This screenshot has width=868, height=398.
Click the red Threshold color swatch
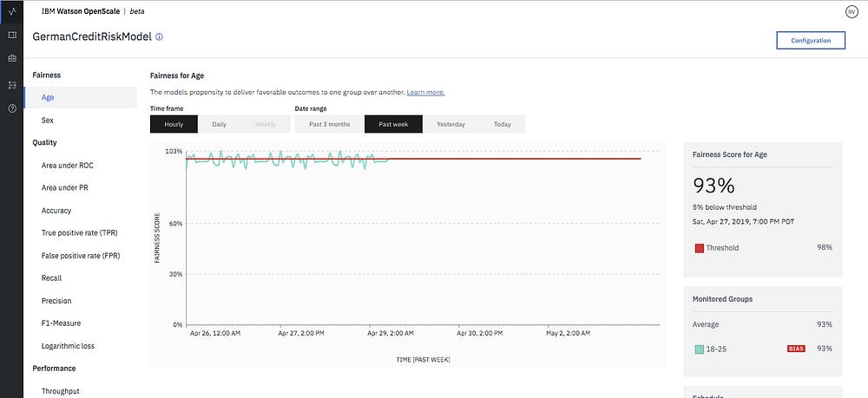coord(699,248)
